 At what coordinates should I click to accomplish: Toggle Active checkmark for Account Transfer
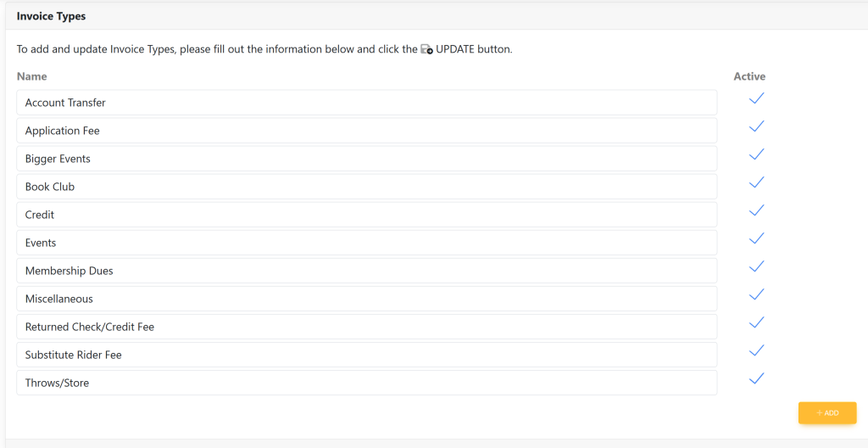click(756, 98)
